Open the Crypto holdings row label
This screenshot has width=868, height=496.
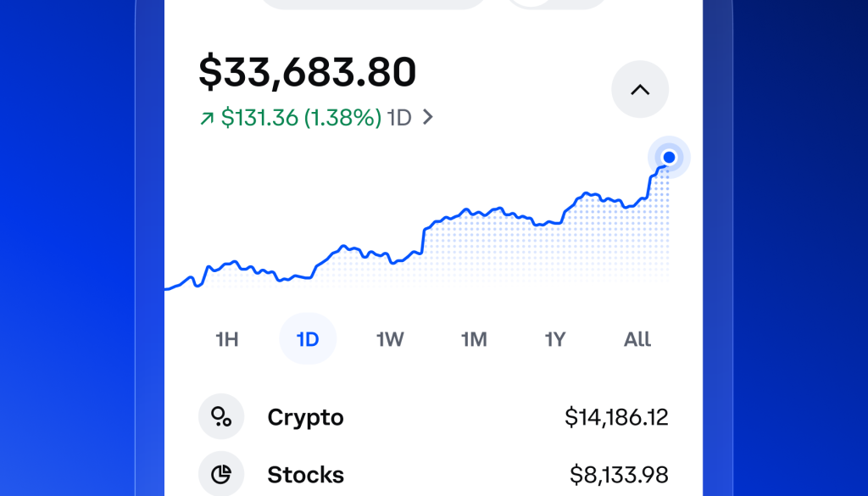point(305,417)
